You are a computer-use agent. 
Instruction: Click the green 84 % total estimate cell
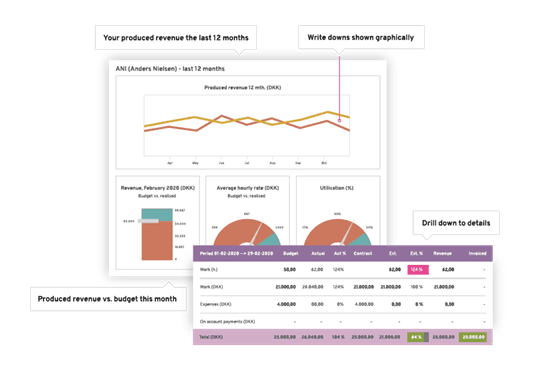tap(418, 337)
